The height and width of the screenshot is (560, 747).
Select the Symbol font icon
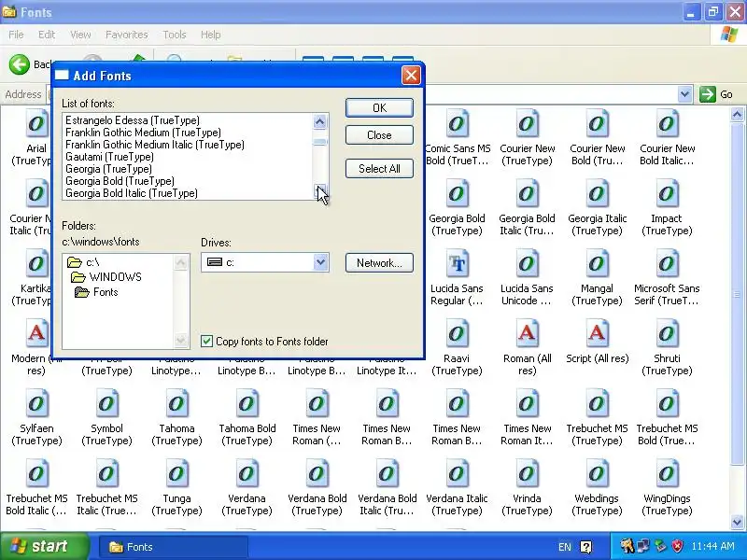[x=106, y=404]
